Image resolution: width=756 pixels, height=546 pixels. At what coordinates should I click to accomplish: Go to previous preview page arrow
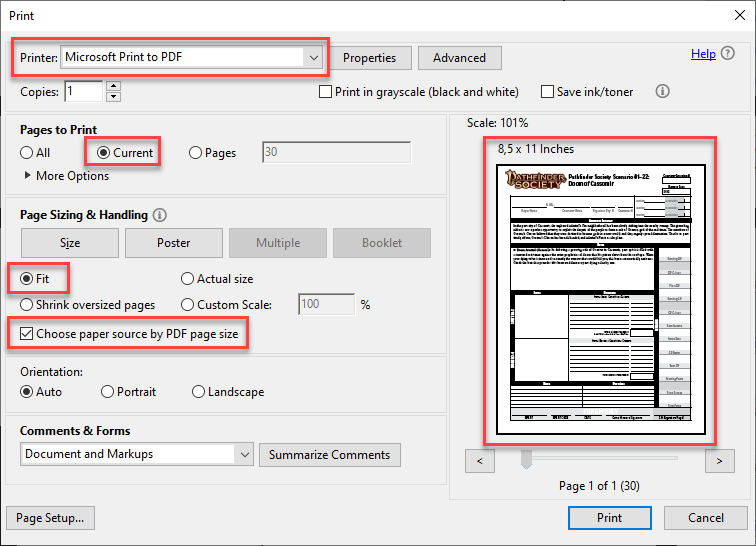tap(480, 461)
